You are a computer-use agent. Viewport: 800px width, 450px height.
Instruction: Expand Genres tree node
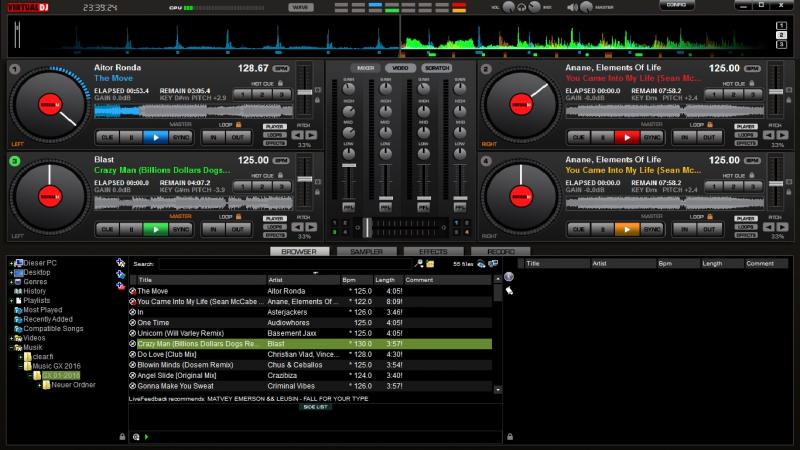point(11,282)
